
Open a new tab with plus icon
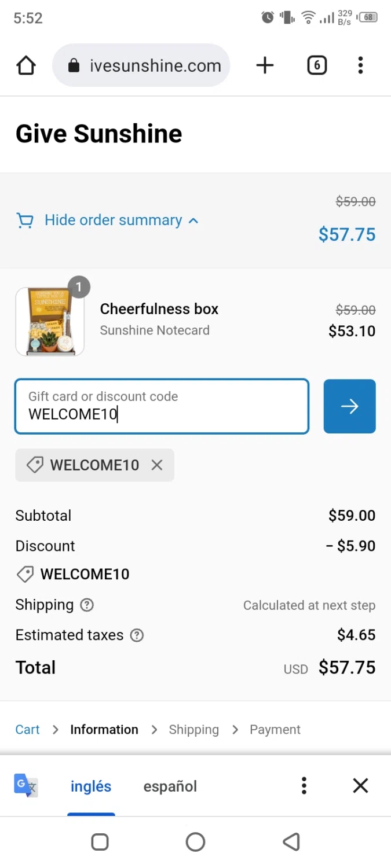265,65
